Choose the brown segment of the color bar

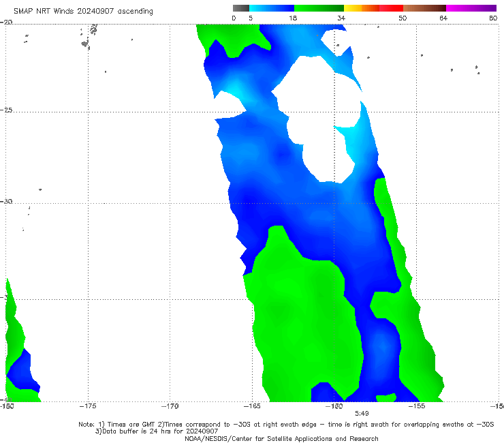424,8
